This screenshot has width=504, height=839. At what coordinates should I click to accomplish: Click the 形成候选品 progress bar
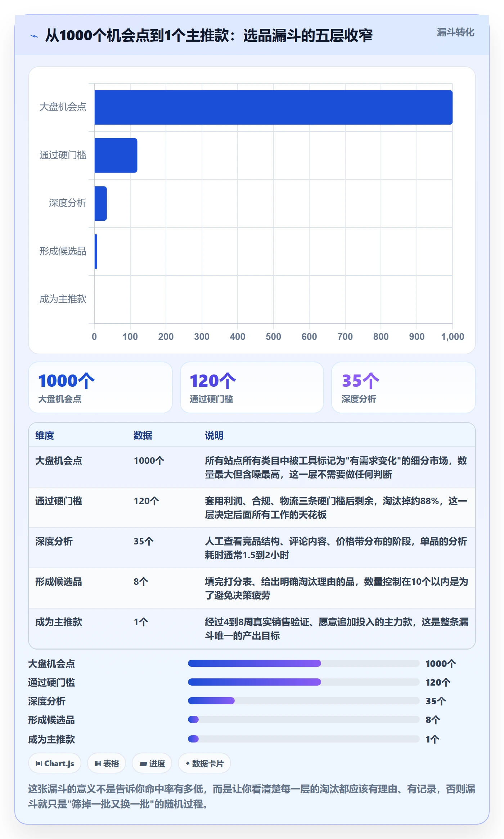tap(303, 719)
